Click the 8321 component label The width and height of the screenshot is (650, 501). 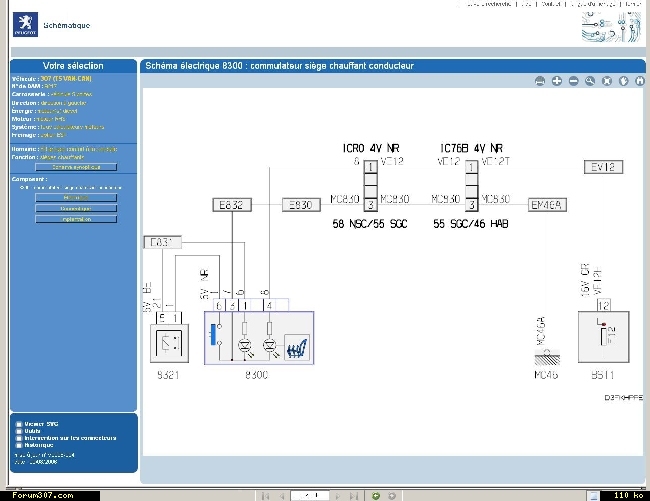[x=168, y=375]
